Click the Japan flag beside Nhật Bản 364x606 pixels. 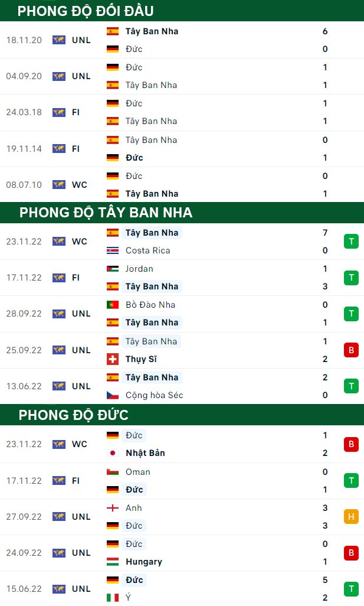click(x=113, y=453)
